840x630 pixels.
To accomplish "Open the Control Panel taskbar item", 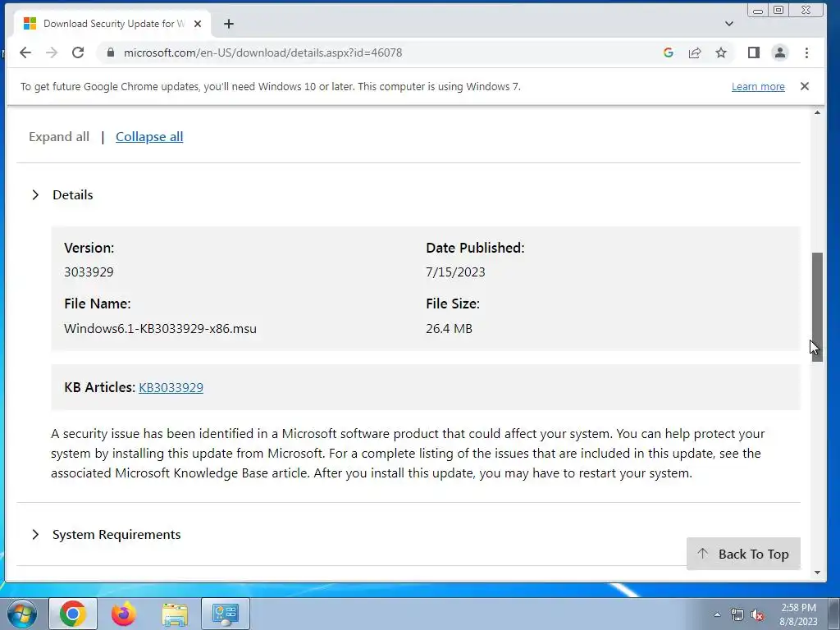I will tap(225, 614).
